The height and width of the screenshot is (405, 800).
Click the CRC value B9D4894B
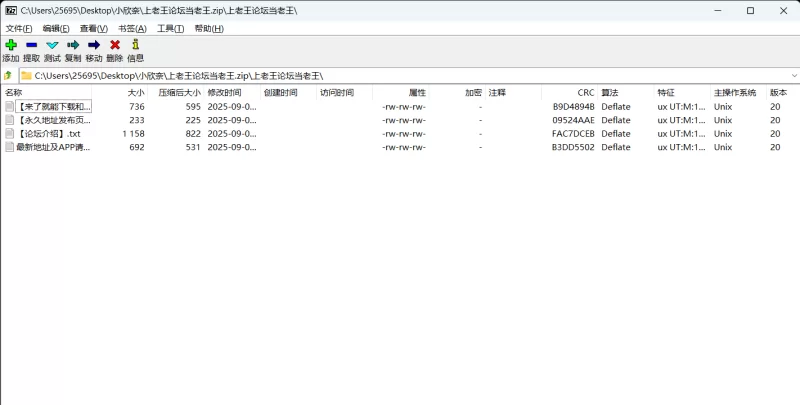573,107
